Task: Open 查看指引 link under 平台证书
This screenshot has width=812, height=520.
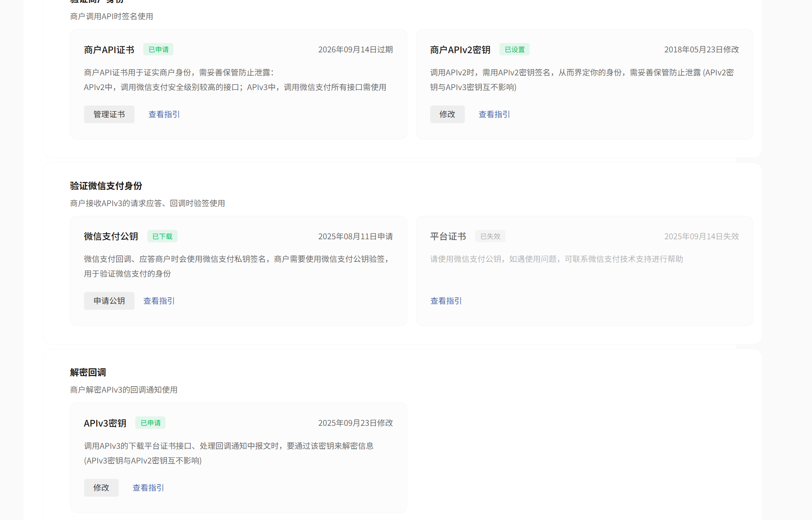Action: [x=446, y=301]
